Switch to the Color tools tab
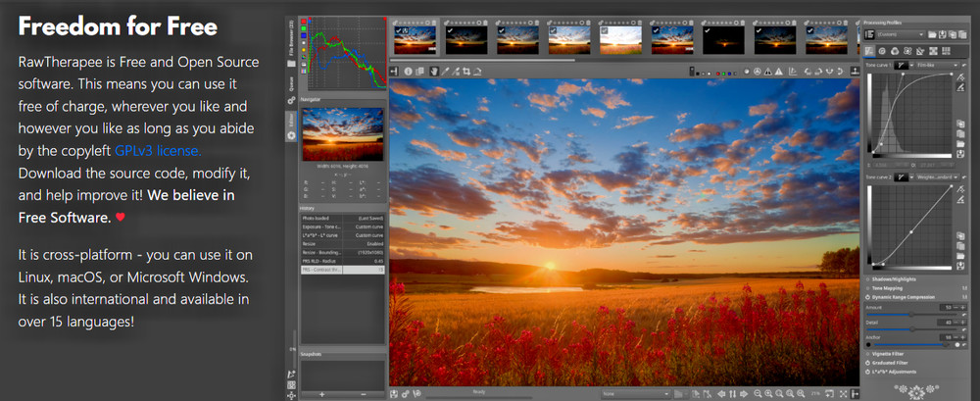The image size is (980, 401). 895,51
